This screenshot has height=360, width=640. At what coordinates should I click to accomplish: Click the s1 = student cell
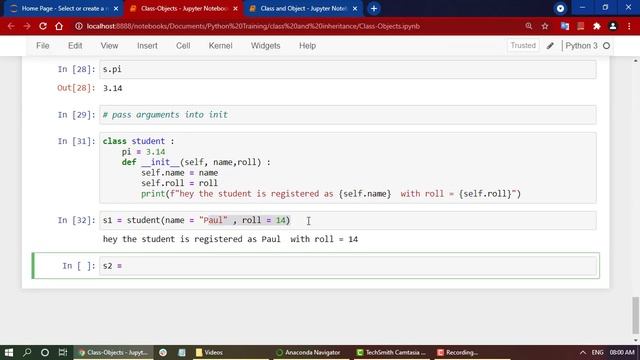coord(348,220)
